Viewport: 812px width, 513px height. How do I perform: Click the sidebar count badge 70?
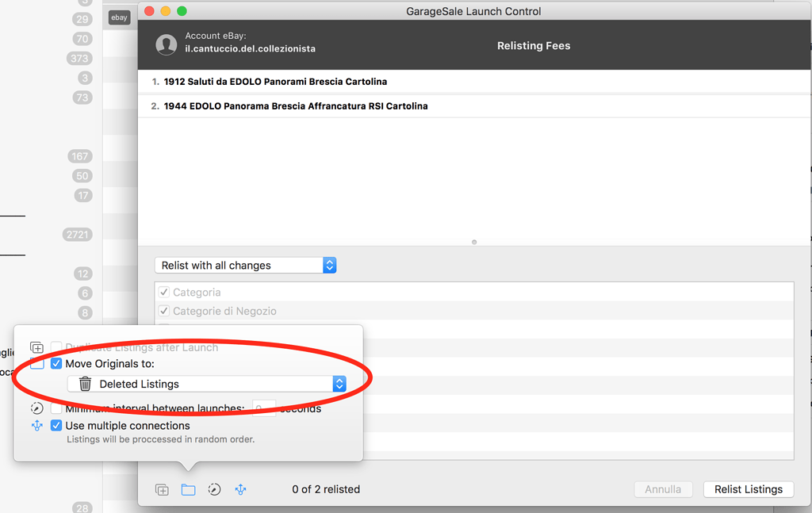click(82, 39)
